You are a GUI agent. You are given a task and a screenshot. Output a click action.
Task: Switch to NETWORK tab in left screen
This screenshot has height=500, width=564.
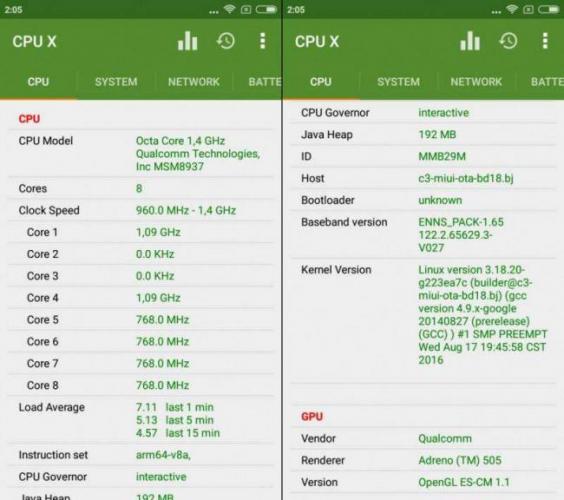(x=194, y=82)
